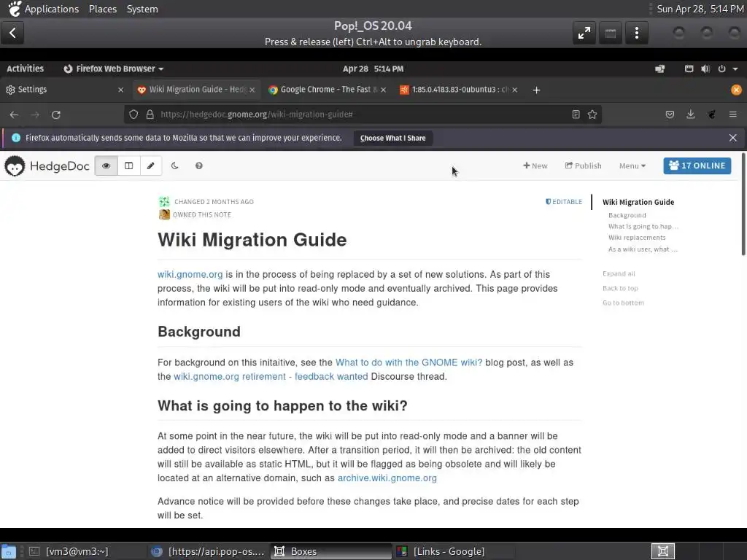Open wiki.gnome.org retirement feedback wanted link

tap(271, 376)
